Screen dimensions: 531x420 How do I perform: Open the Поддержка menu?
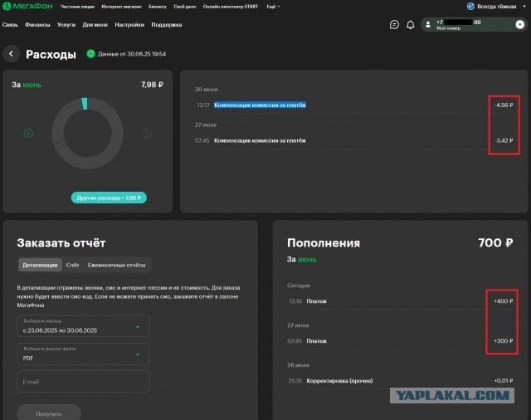point(167,25)
